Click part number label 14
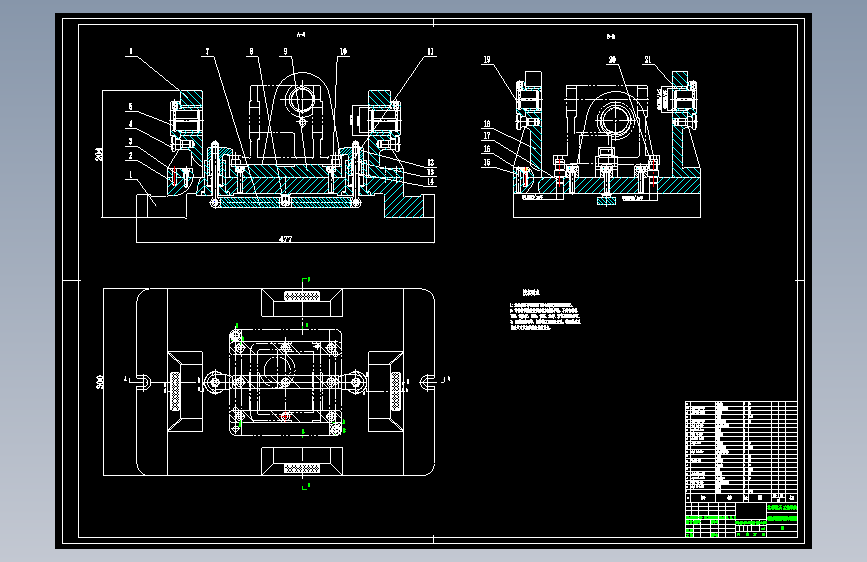This screenshot has height=562, width=867. coord(431,181)
